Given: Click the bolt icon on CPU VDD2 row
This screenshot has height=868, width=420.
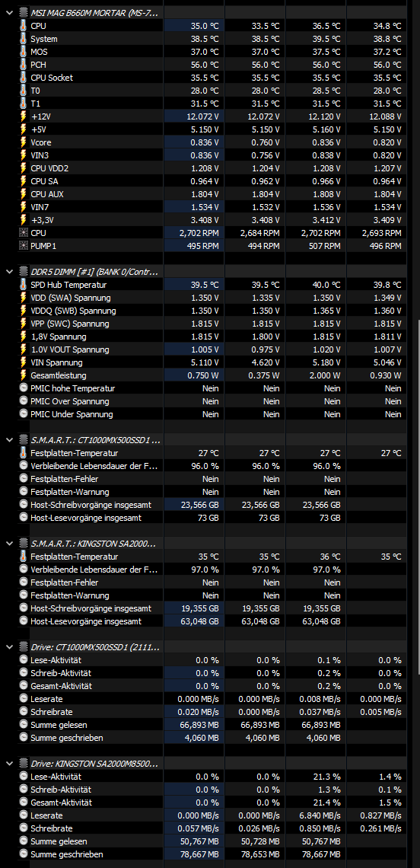Looking at the screenshot, I should 24,168.
